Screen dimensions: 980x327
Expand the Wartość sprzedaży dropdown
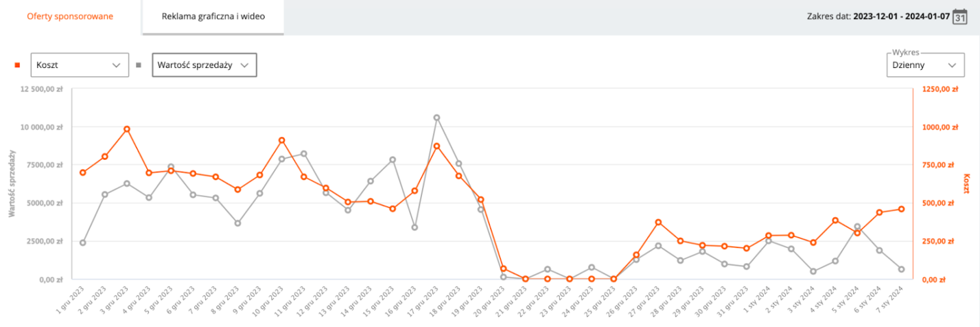pyautogui.click(x=204, y=65)
